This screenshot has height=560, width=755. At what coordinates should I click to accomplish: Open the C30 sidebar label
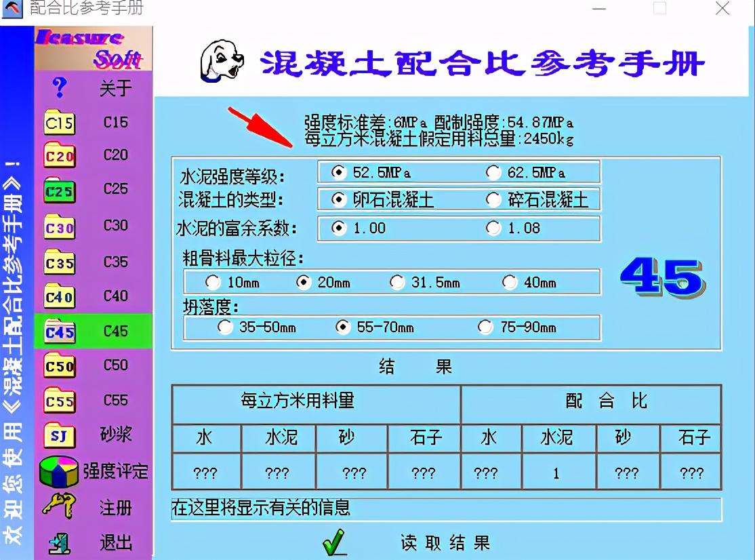(x=115, y=225)
